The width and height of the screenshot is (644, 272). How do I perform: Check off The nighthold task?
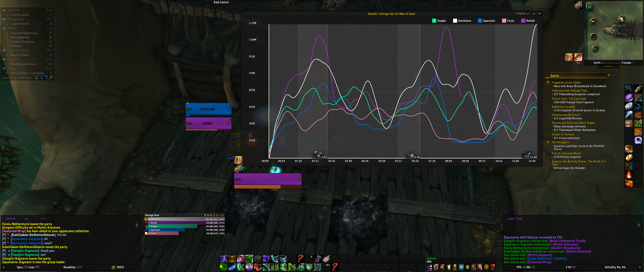[7, 37]
